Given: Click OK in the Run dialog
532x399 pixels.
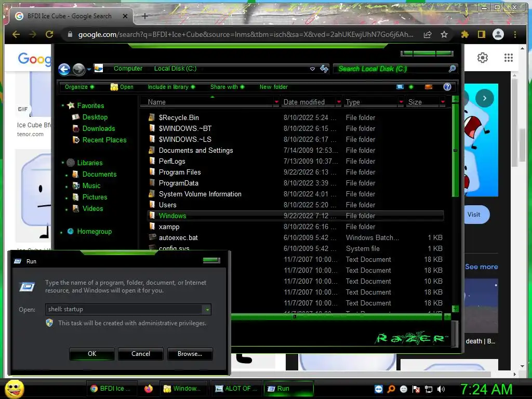Looking at the screenshot, I should pyautogui.click(x=92, y=353).
